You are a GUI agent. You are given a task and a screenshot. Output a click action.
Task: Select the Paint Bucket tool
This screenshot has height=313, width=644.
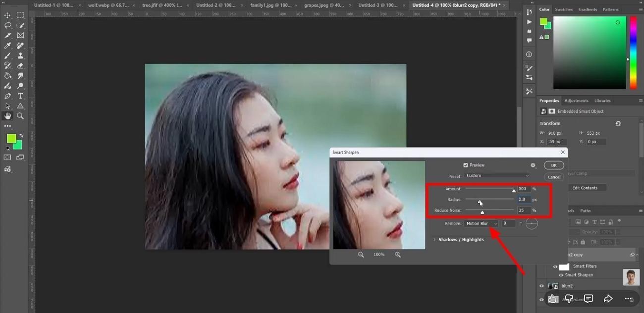pyautogui.click(x=8, y=76)
